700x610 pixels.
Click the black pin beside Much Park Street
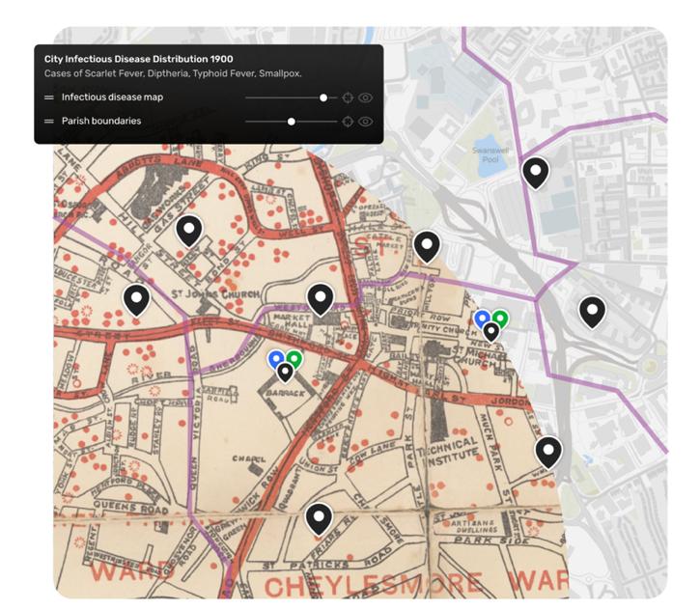coord(548,453)
